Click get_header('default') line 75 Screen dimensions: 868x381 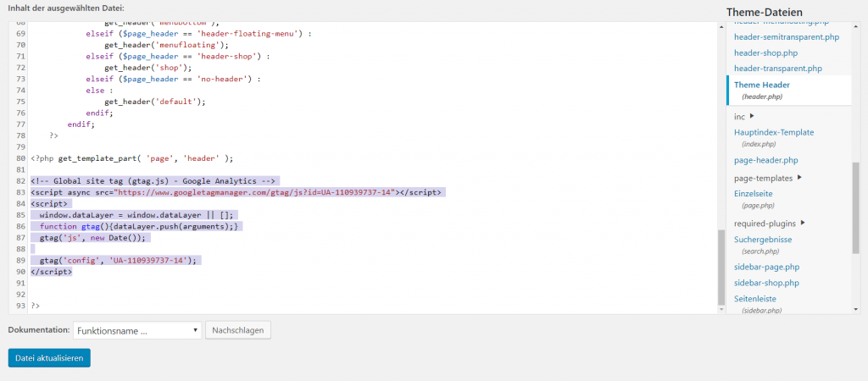tap(155, 102)
